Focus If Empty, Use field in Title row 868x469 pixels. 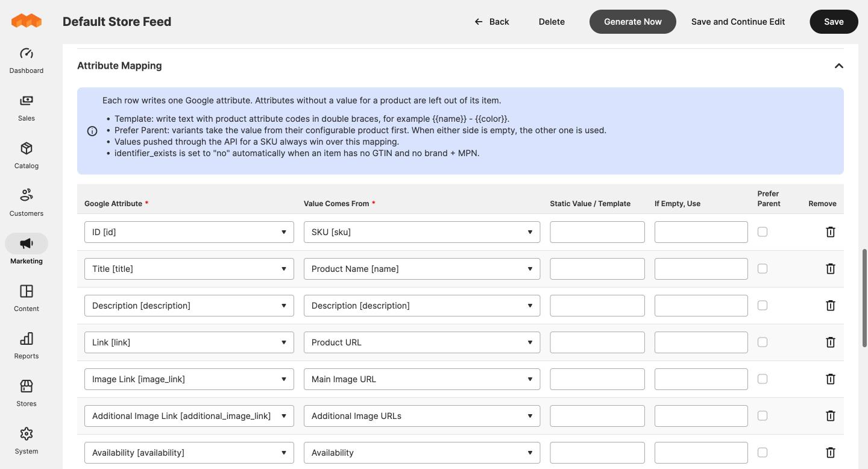(701, 269)
